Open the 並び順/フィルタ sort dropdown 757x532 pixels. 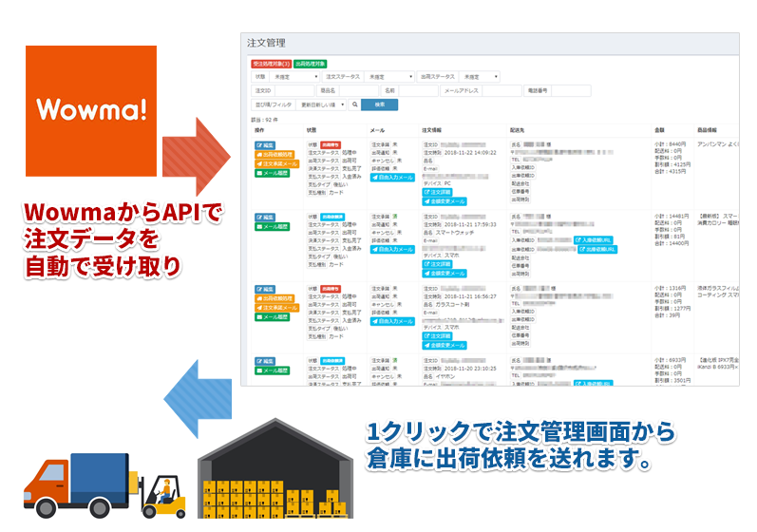tap(321, 104)
